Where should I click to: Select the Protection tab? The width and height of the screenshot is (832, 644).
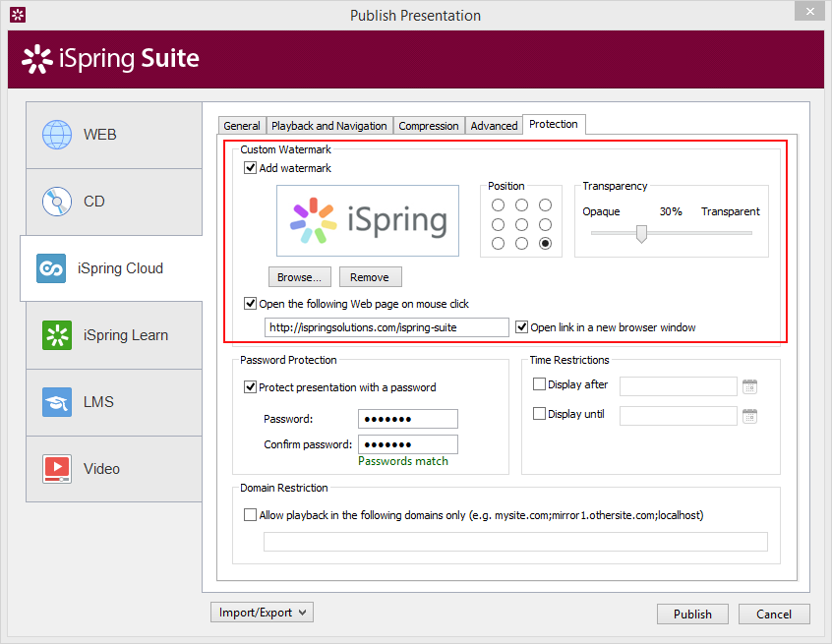tap(554, 124)
